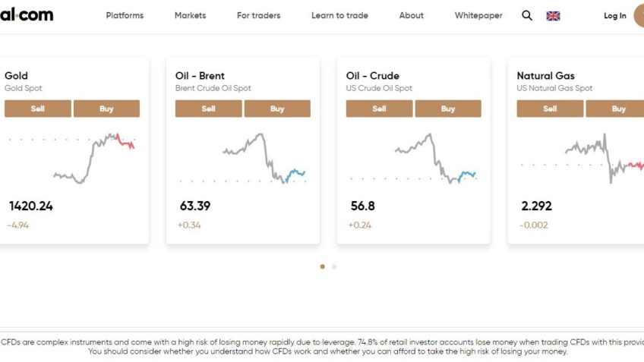This screenshot has width=644, height=362.
Task: Open the site search icon
Action: (527, 15)
